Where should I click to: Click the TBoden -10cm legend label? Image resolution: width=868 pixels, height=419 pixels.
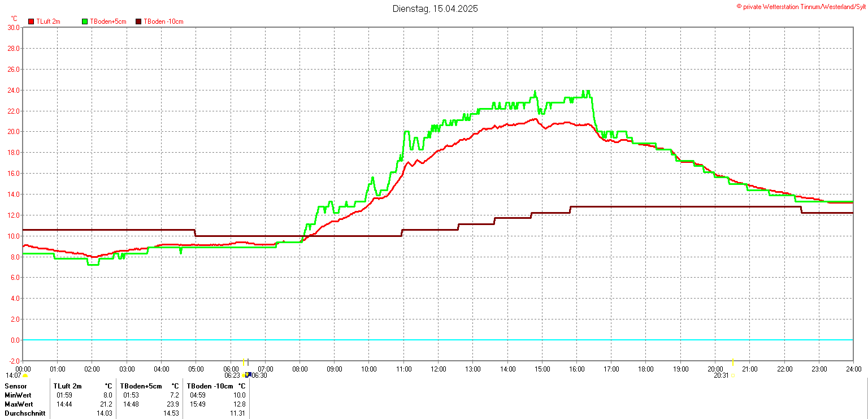tap(163, 21)
